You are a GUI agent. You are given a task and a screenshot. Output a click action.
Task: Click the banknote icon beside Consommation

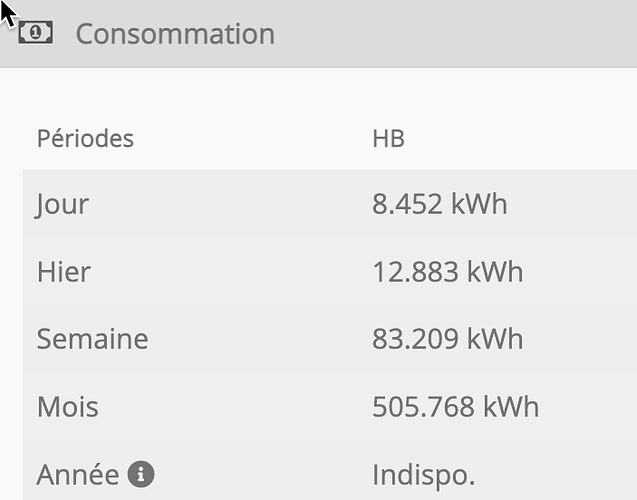coord(35,33)
